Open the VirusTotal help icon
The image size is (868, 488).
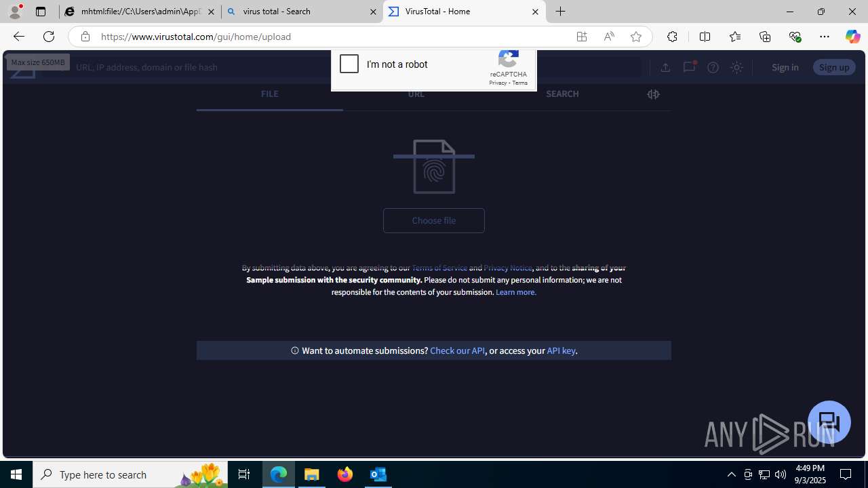(x=713, y=67)
